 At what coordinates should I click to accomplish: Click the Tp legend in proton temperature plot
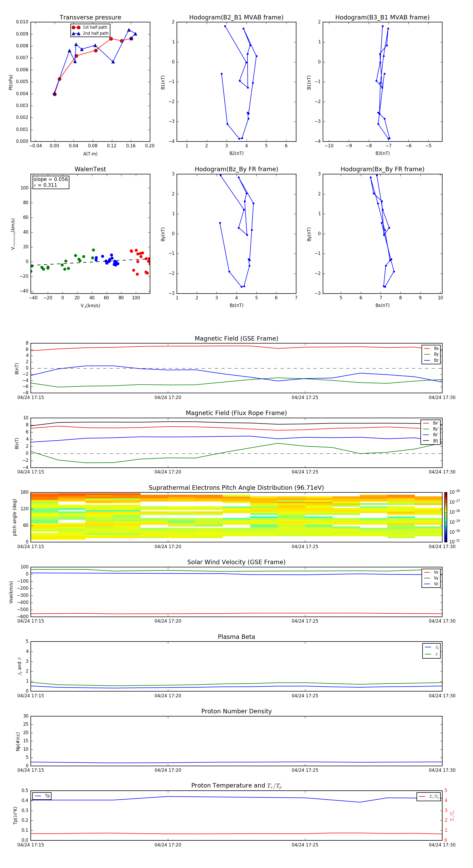[x=42, y=796]
